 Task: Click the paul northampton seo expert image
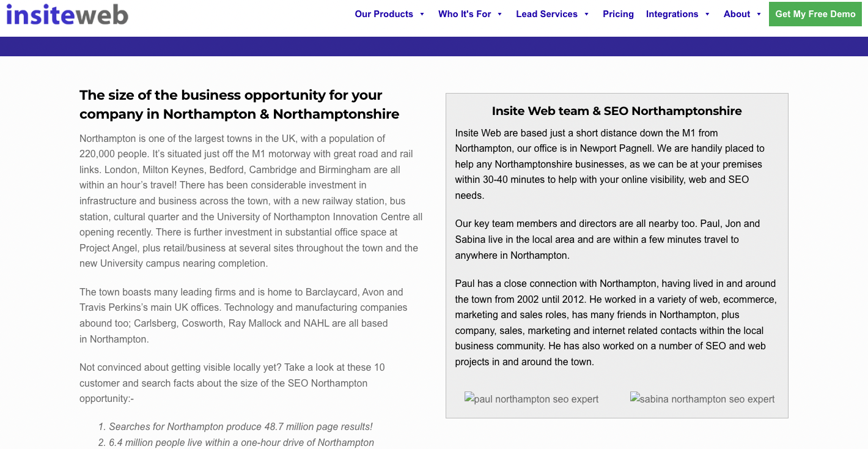click(532, 399)
